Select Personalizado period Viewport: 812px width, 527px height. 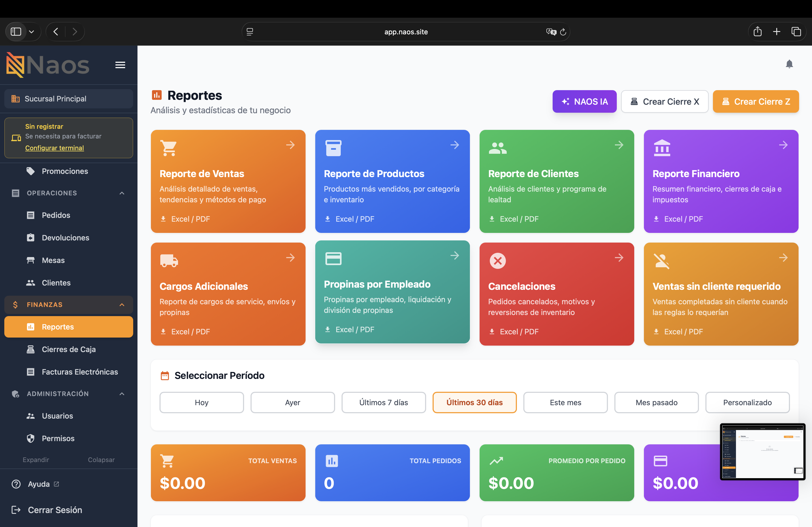pyautogui.click(x=748, y=402)
